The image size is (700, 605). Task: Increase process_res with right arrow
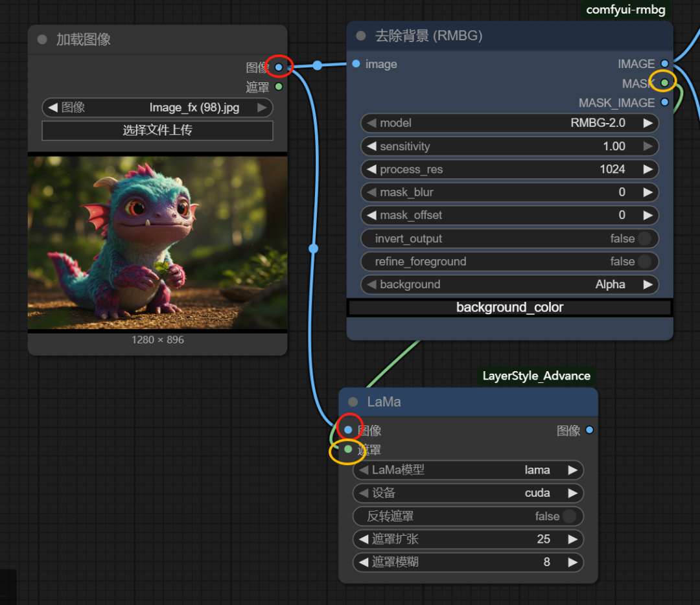[647, 170]
